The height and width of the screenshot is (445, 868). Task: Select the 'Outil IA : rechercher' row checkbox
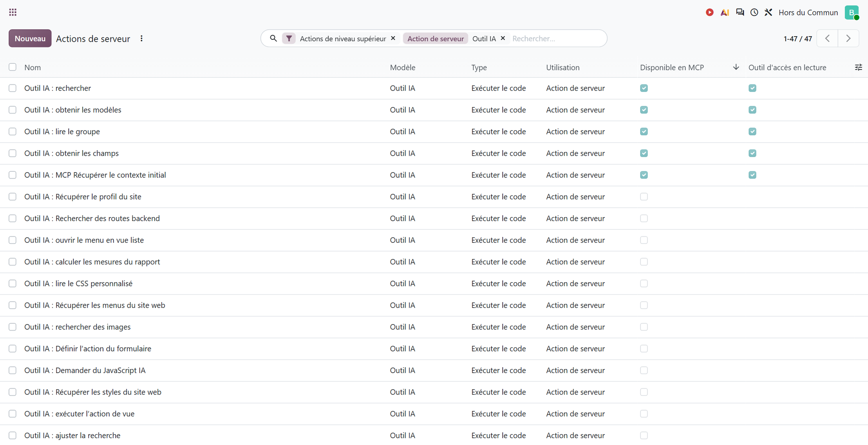pyautogui.click(x=13, y=88)
